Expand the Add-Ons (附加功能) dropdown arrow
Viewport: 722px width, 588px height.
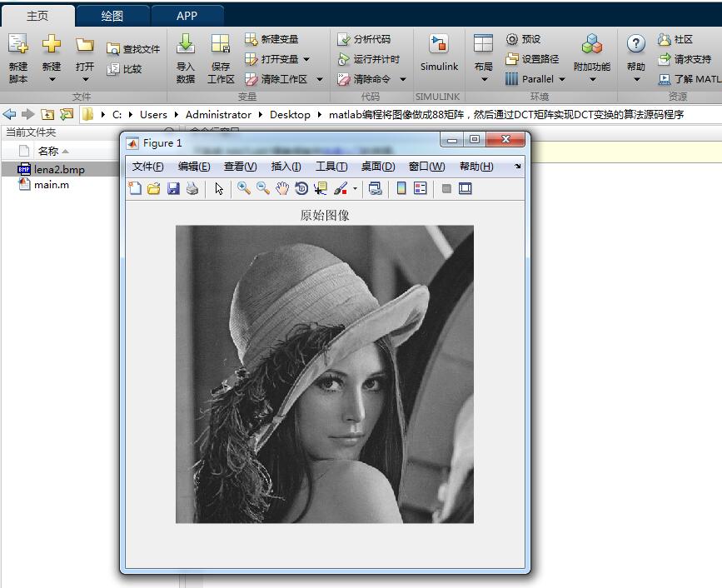[593, 79]
